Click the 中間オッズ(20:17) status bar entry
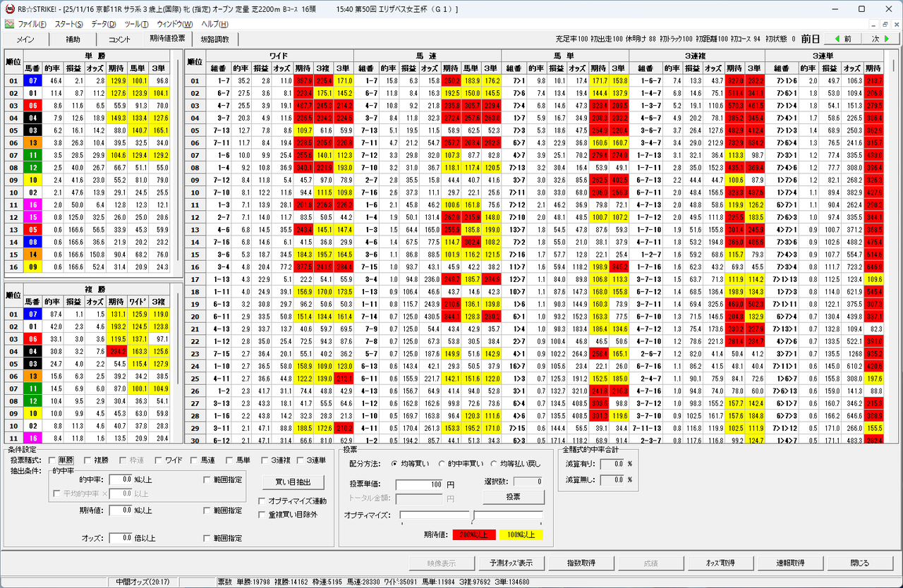Screen dimensions: 903x588 [142, 582]
